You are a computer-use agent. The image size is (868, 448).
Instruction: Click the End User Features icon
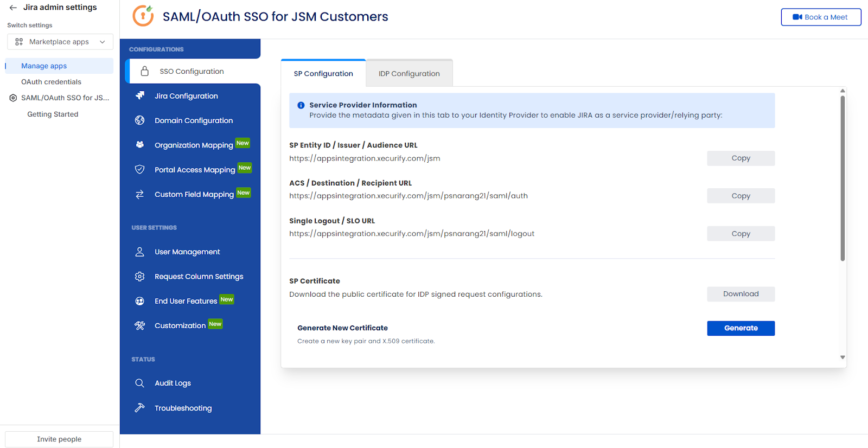140,301
